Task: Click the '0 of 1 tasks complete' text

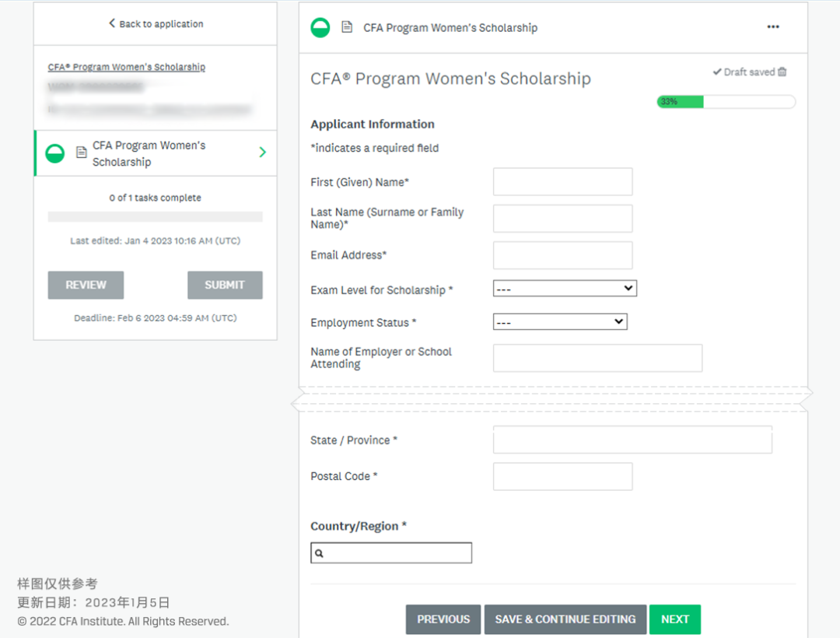Action: [156, 198]
